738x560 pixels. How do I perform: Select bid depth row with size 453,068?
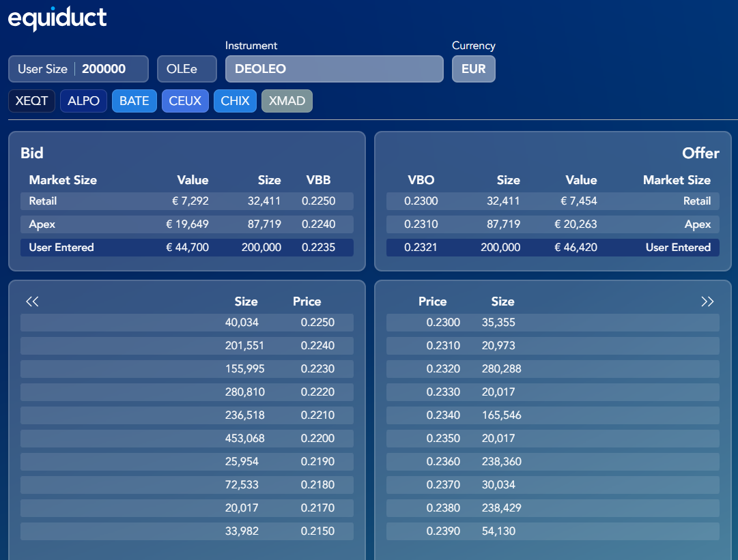[x=187, y=438]
